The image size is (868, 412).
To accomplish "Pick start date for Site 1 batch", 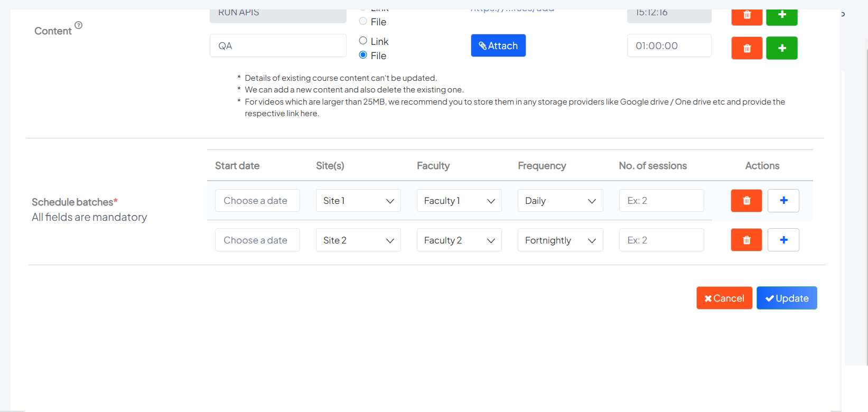I will [x=257, y=201].
